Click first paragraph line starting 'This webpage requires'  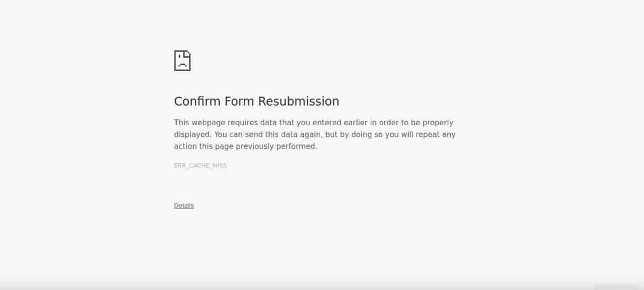point(313,123)
